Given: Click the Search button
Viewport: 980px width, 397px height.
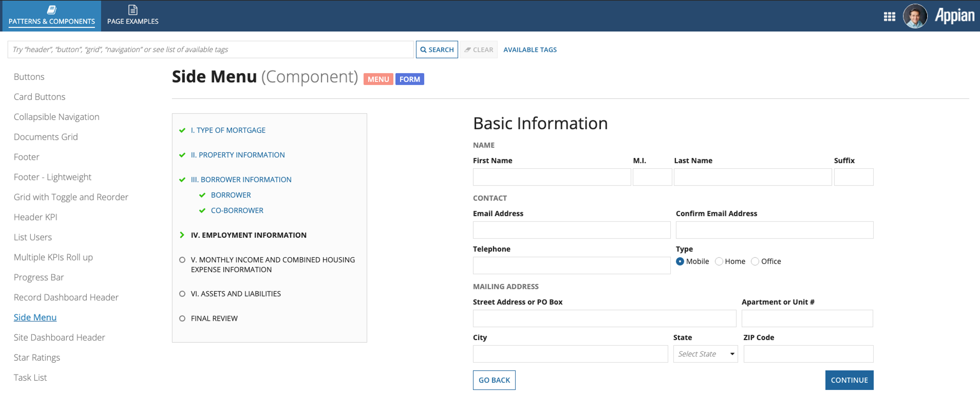Looking at the screenshot, I should [437, 50].
